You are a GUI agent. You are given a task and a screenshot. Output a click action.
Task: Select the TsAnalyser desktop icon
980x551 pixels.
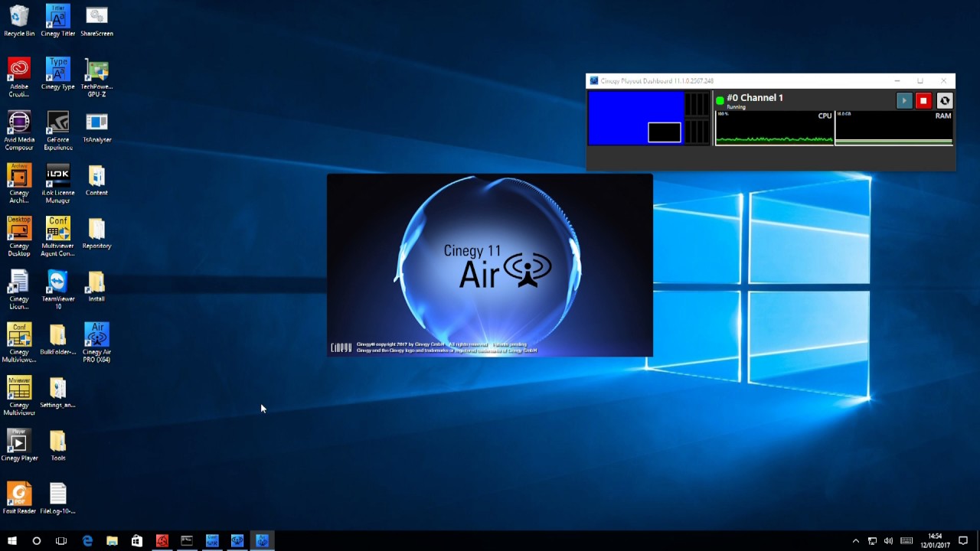(x=96, y=127)
